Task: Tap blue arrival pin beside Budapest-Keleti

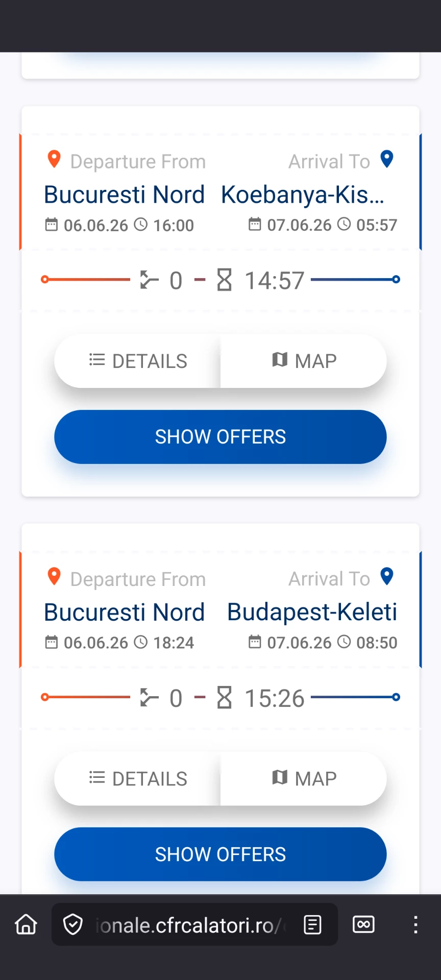Action: (387, 577)
